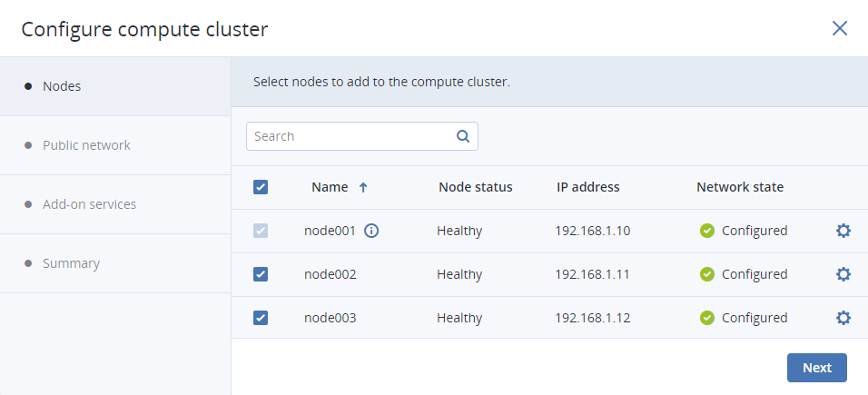
Task: Go to the Add-on services step
Action: (89, 204)
